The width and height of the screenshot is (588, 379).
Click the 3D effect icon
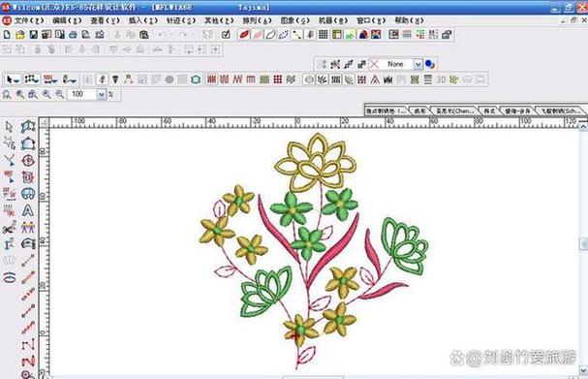[441, 79]
